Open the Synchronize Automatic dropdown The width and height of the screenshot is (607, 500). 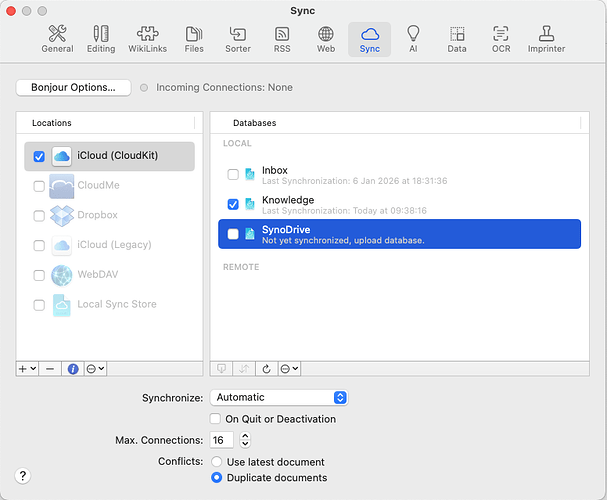click(x=279, y=397)
